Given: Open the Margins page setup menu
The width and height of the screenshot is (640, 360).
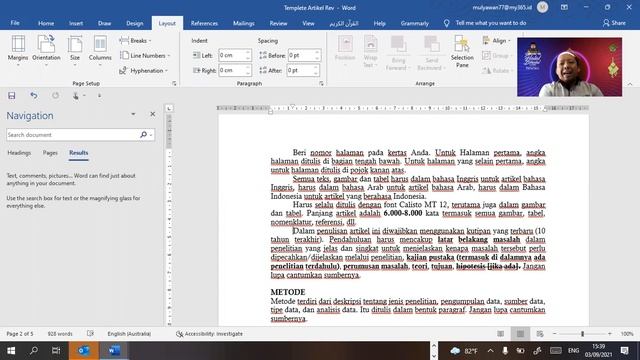Looking at the screenshot, I should [x=18, y=51].
